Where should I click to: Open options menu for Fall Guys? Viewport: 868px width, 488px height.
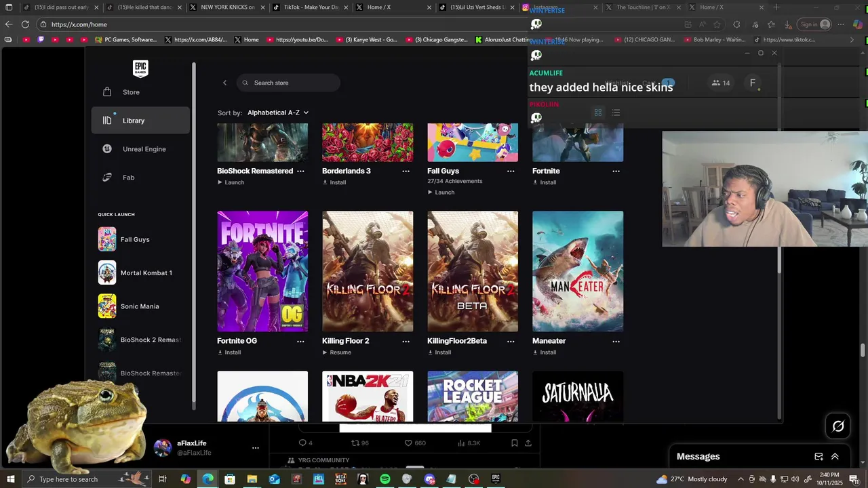[511, 171]
